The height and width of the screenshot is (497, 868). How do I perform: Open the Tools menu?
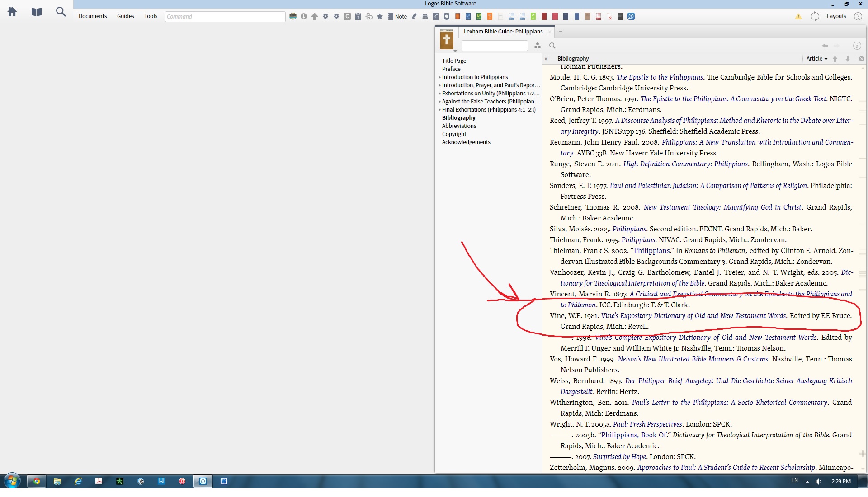(x=151, y=16)
